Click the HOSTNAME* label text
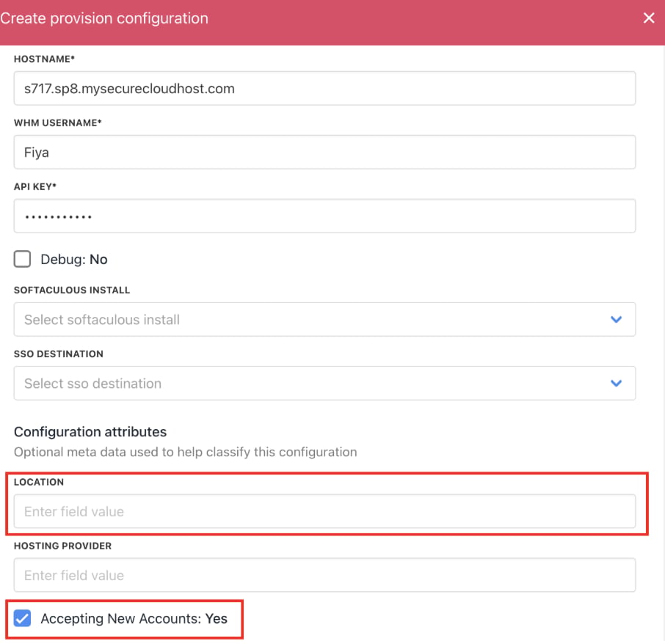The width and height of the screenshot is (665, 644). coord(44,59)
